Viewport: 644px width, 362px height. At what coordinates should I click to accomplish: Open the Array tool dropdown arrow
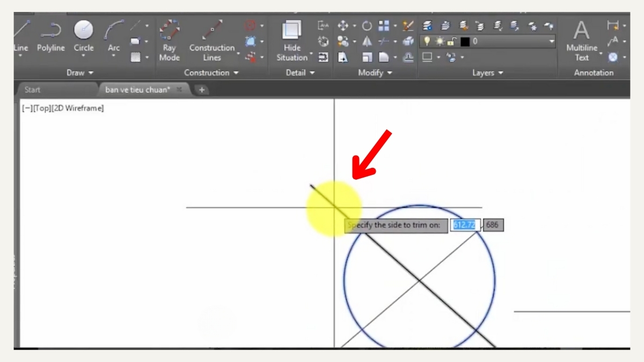coord(395,26)
